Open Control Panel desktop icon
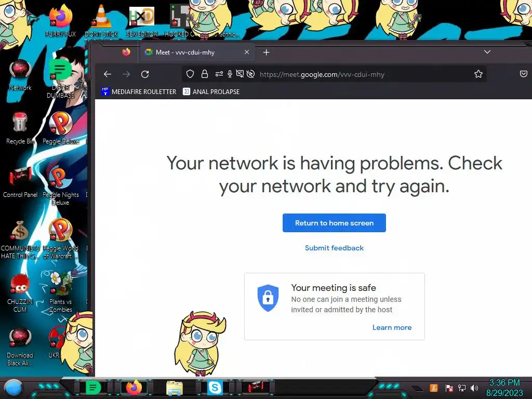532x399 pixels. [20, 182]
